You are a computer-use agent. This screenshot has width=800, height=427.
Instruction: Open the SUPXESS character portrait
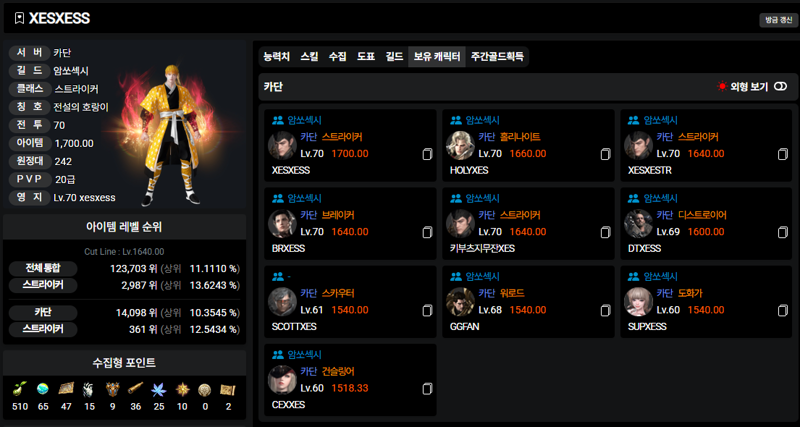(638, 302)
